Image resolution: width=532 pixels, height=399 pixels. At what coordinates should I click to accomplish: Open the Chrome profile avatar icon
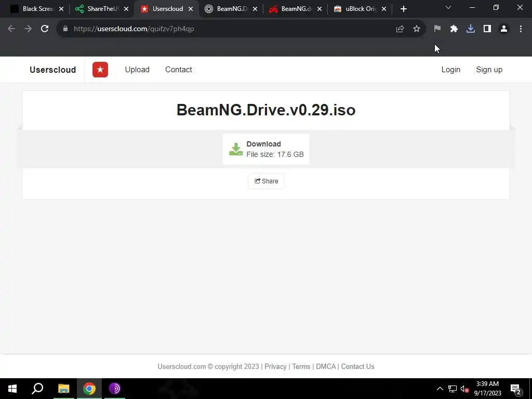pyautogui.click(x=504, y=29)
